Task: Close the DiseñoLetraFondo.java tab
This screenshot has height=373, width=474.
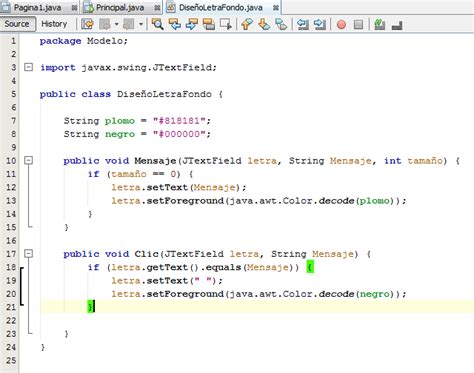Action: (x=276, y=8)
